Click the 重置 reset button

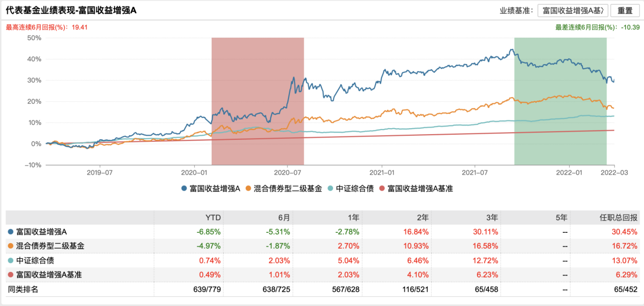coord(625,11)
